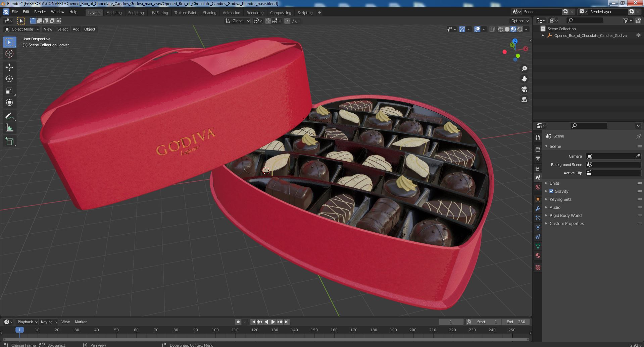Open the Physics properties tab
Screen dimensions: 644x347
538,227
